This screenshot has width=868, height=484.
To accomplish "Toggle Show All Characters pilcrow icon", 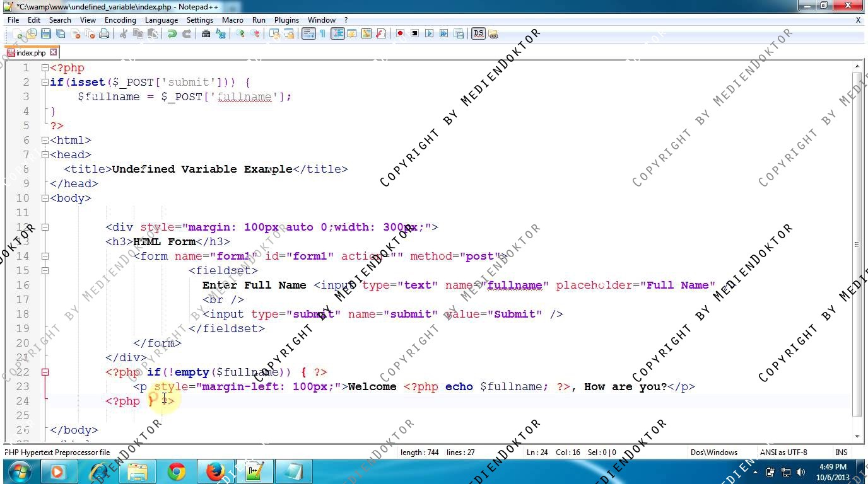I will pos(322,34).
